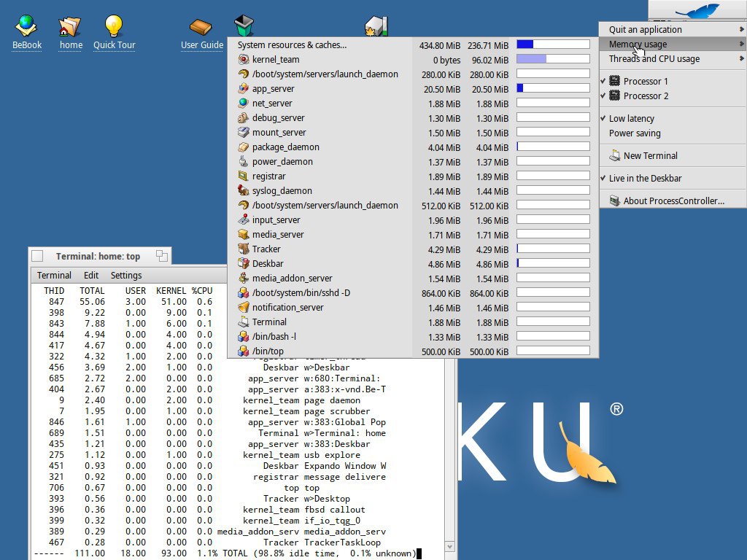Click the Tracker process icon

point(244,249)
